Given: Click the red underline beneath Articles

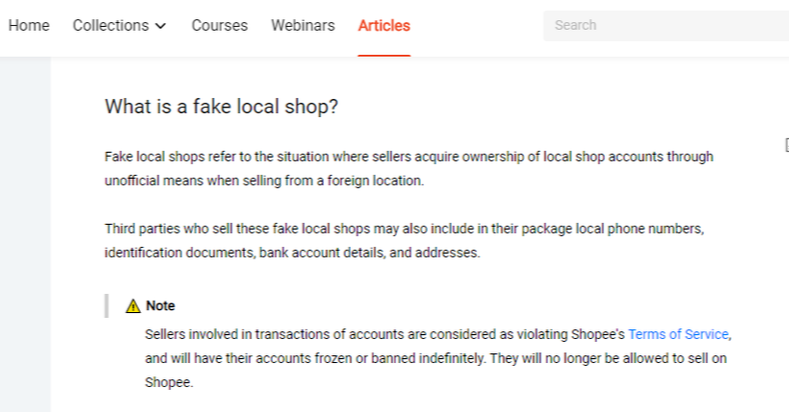Looking at the screenshot, I should (384, 55).
